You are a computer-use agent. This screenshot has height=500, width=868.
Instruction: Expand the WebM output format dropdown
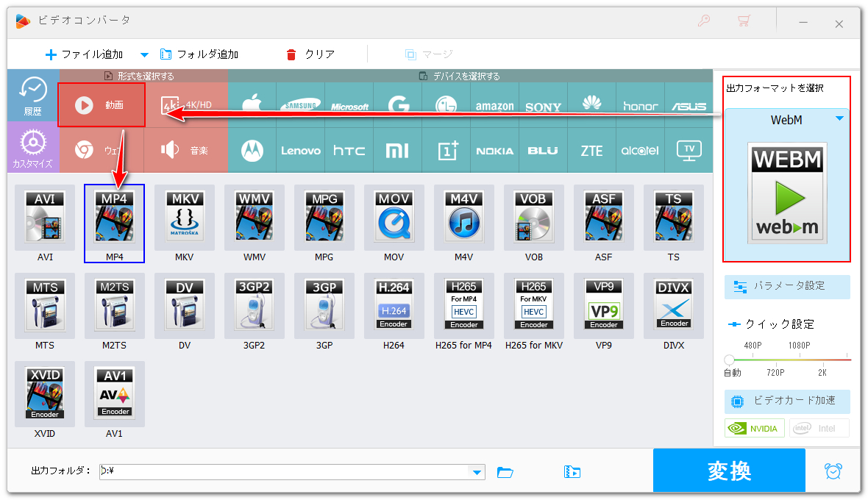coord(839,118)
